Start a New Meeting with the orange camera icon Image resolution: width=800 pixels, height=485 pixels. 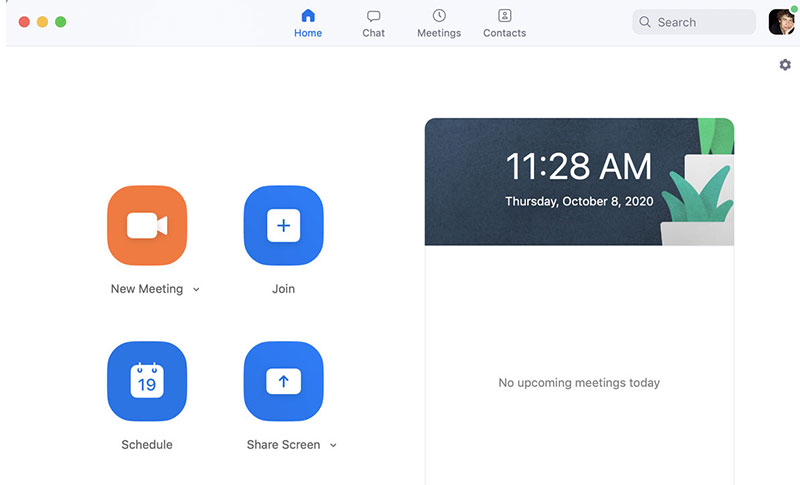coord(147,225)
